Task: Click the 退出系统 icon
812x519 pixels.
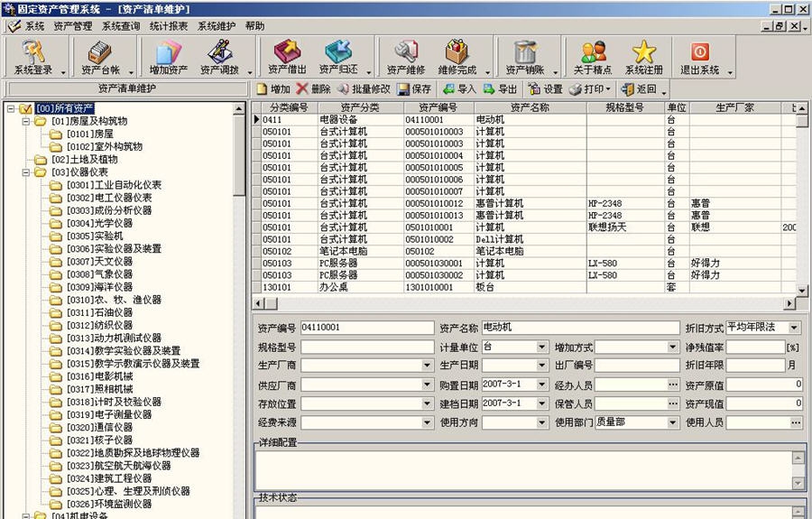Action: (699, 57)
